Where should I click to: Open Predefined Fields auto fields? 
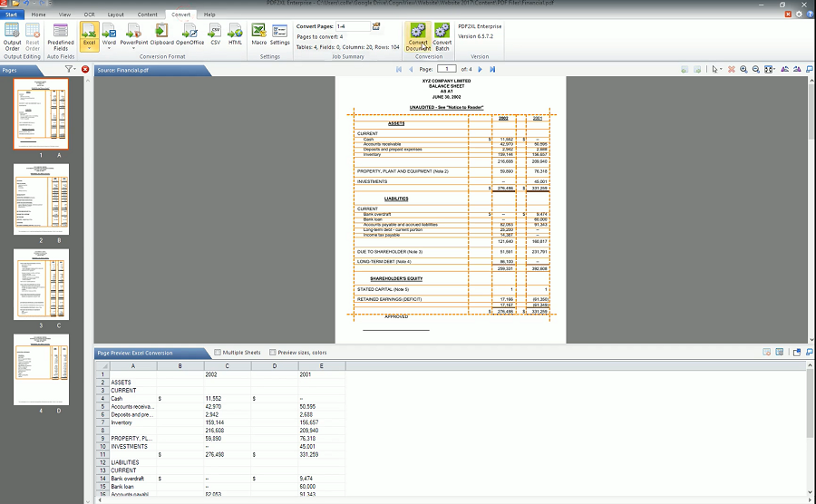pos(61,36)
